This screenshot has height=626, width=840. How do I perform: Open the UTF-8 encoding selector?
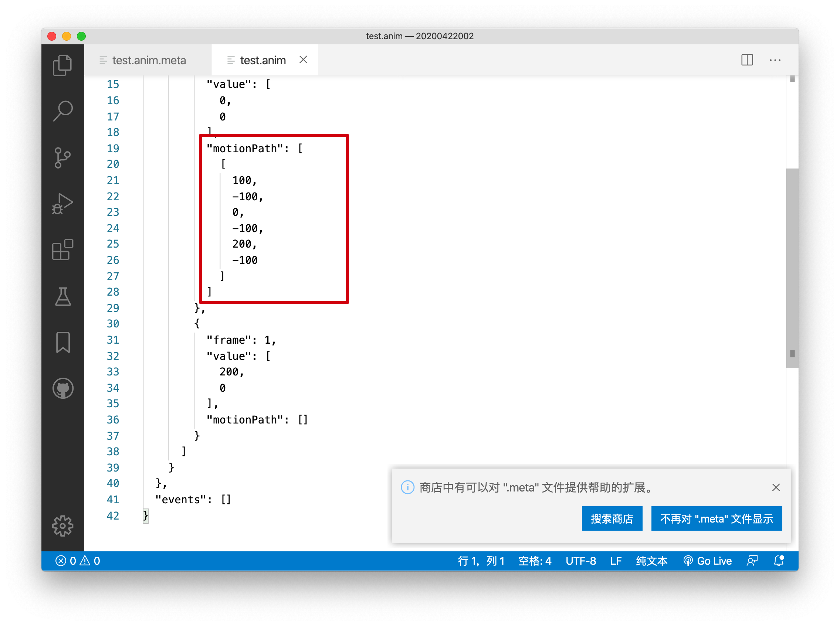tap(580, 561)
